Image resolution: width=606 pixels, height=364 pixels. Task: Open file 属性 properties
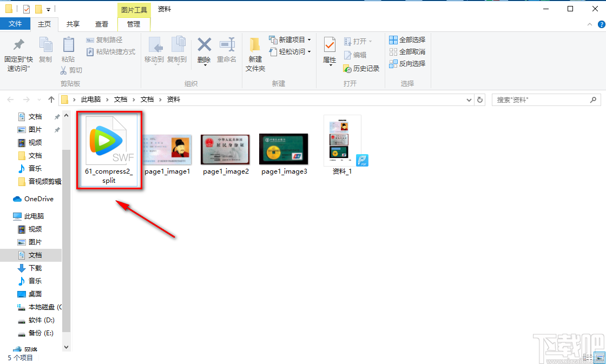pyautogui.click(x=329, y=51)
